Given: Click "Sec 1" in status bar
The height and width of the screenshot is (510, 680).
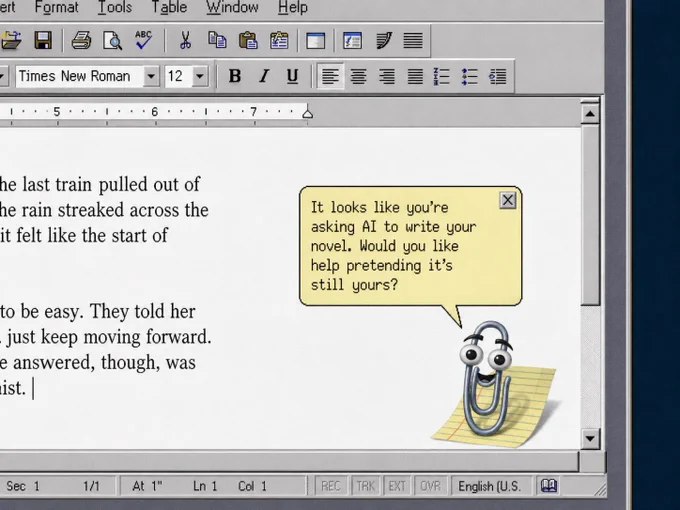Looking at the screenshot, I should point(23,486).
